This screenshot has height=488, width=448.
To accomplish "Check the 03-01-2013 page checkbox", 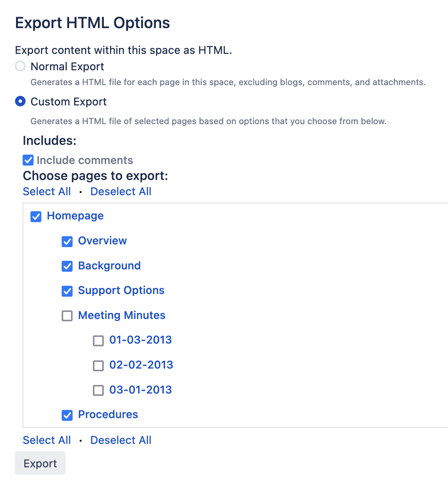I will coord(98,390).
